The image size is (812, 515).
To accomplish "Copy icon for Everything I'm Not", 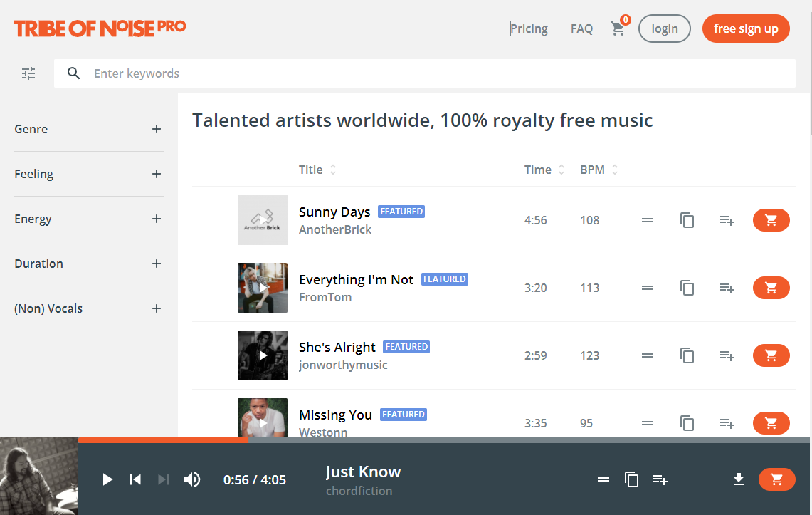I will click(x=687, y=288).
